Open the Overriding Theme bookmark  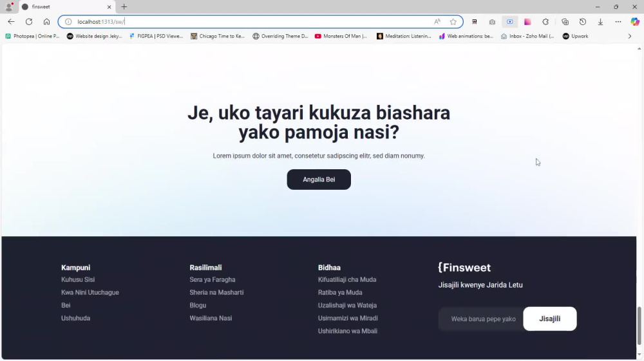coord(280,36)
